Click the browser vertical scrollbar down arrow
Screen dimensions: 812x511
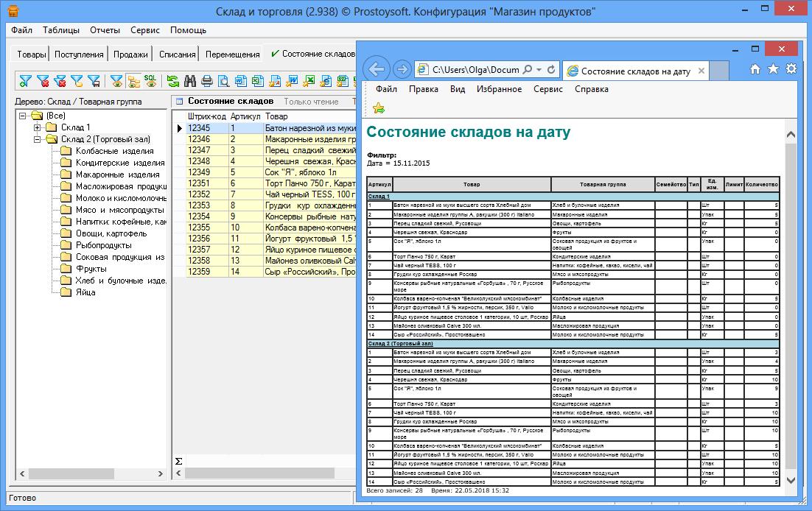click(x=791, y=479)
